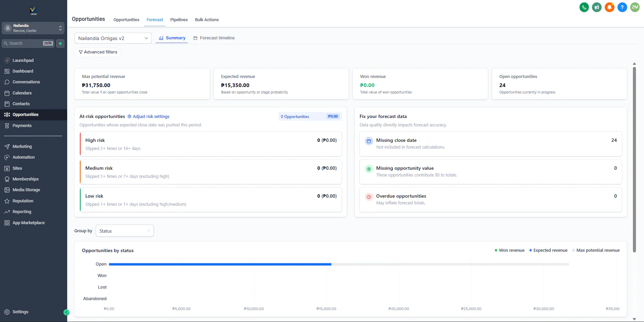Click the Settings gear icon
Viewport: 644px width, 322px height.
click(7, 312)
